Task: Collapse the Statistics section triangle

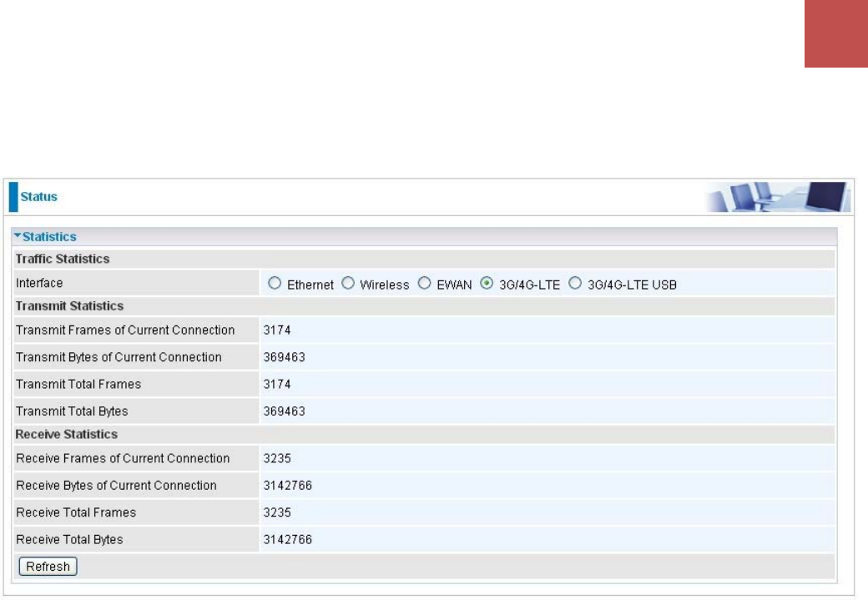Action: [x=18, y=236]
